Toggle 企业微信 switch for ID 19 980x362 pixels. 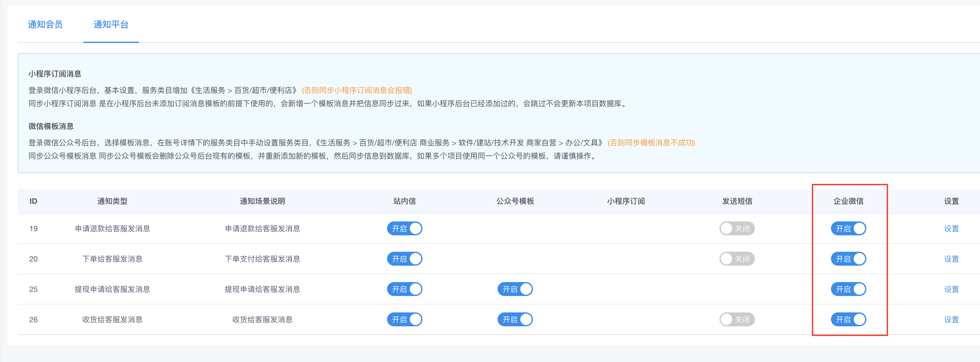(x=848, y=228)
